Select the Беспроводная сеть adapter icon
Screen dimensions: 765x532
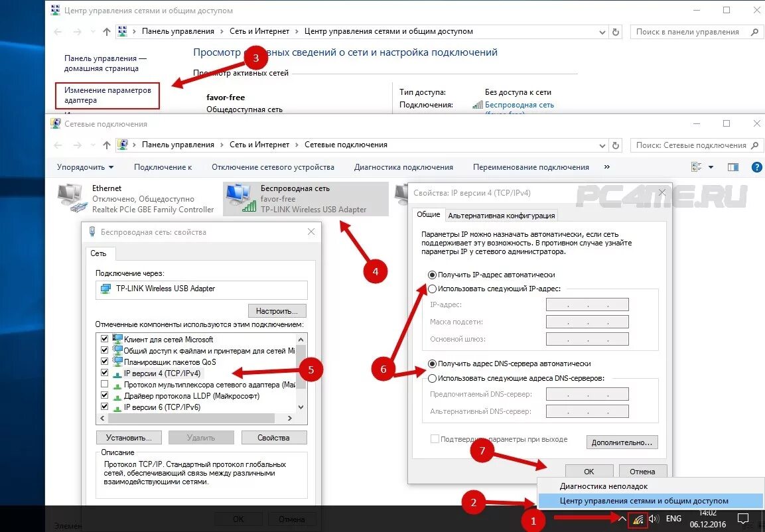pos(241,198)
